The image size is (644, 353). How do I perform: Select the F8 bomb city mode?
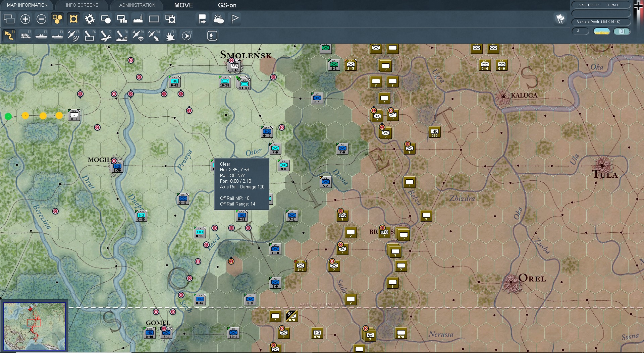(x=122, y=36)
